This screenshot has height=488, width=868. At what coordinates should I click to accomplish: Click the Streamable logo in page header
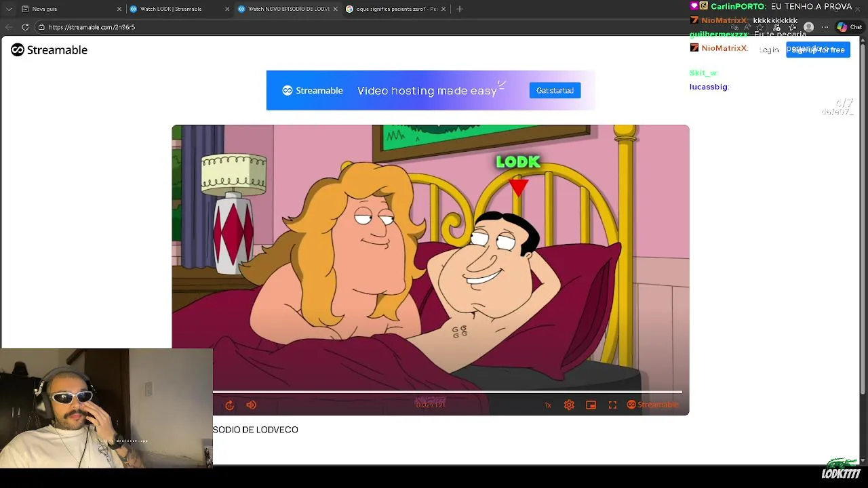click(49, 49)
